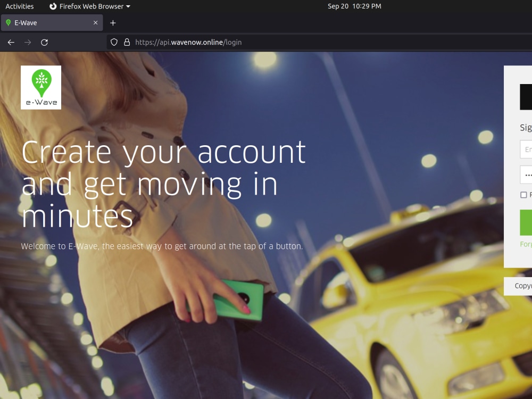Open the tracking protection shield icon

[x=114, y=42]
